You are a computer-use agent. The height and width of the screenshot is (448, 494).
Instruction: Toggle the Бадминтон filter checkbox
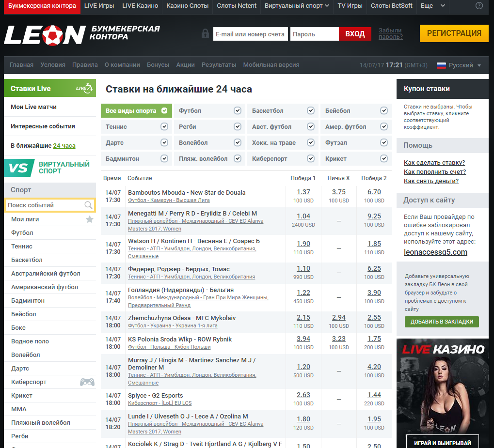click(164, 159)
